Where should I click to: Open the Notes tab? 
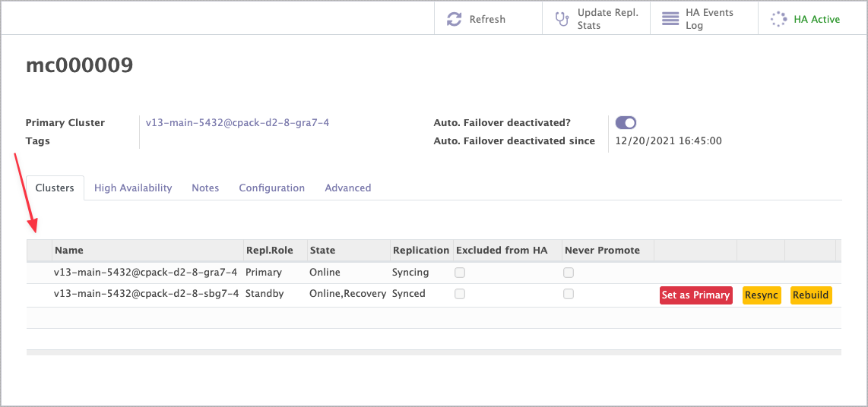pyautogui.click(x=205, y=188)
